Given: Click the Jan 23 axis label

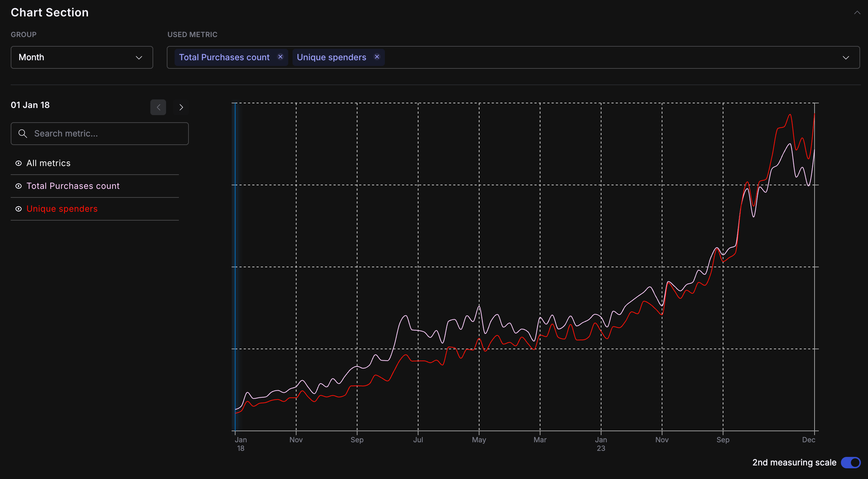Looking at the screenshot, I should [601, 444].
